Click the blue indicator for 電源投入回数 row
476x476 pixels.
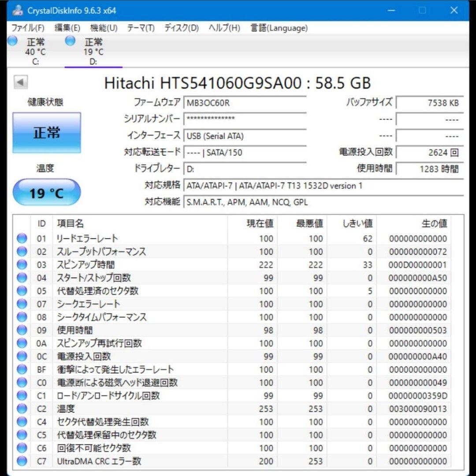(22, 356)
